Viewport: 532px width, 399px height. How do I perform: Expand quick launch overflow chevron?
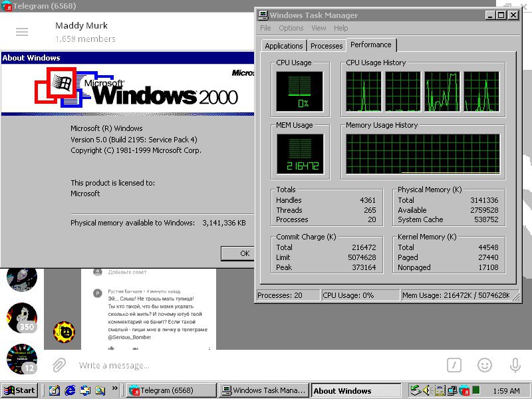coord(114,388)
